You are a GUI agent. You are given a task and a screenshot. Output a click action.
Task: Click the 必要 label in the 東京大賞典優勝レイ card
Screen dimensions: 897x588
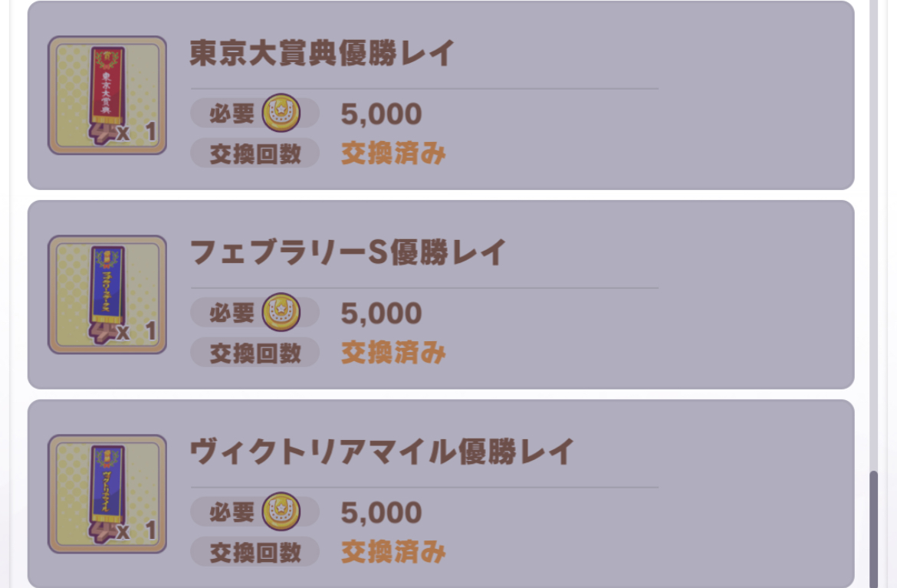pyautogui.click(x=232, y=113)
